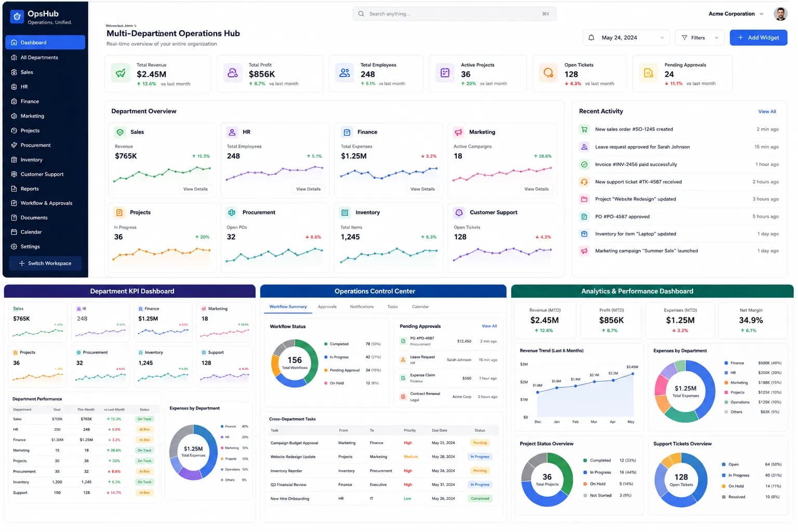Click View Details on the Sales card

coord(195,189)
